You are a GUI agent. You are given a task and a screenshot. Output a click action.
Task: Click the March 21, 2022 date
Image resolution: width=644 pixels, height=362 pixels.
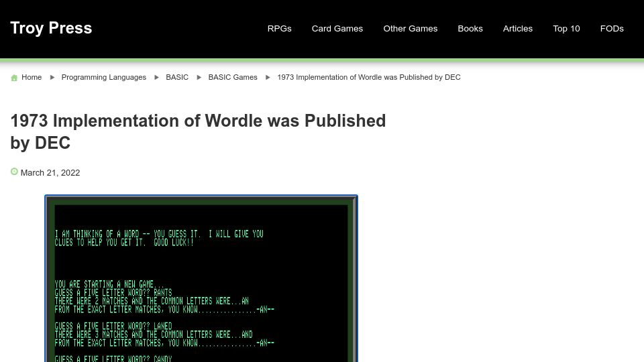click(50, 173)
